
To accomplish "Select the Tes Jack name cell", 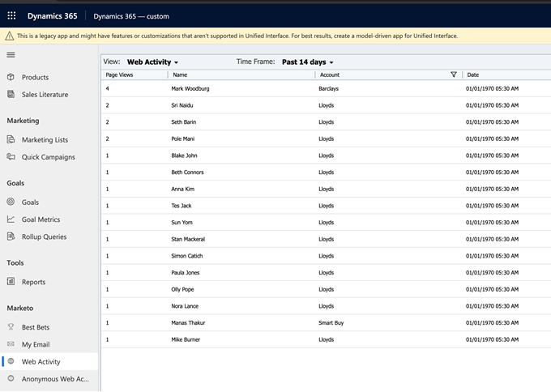I will [182, 206].
